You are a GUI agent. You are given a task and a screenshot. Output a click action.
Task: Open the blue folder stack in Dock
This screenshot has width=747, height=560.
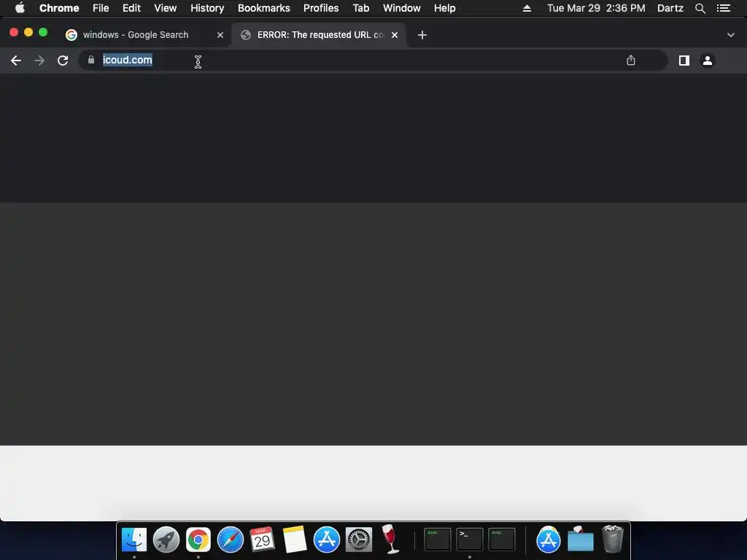point(580,540)
